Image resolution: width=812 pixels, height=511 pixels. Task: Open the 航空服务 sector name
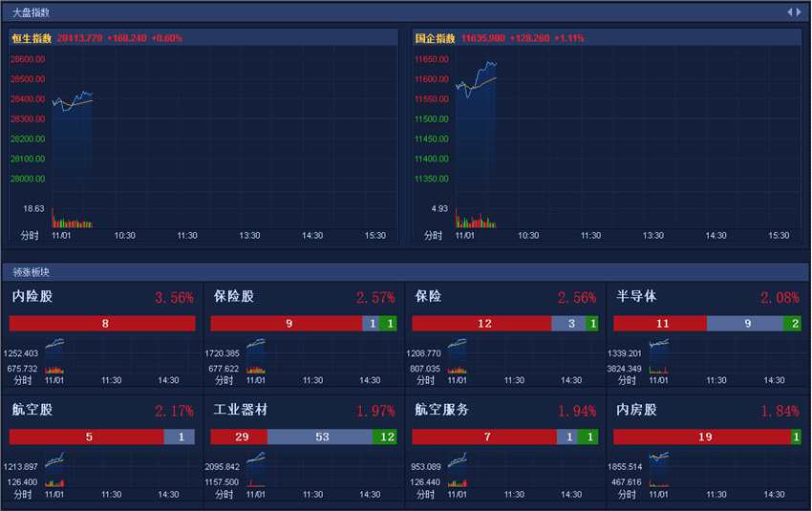(x=441, y=410)
